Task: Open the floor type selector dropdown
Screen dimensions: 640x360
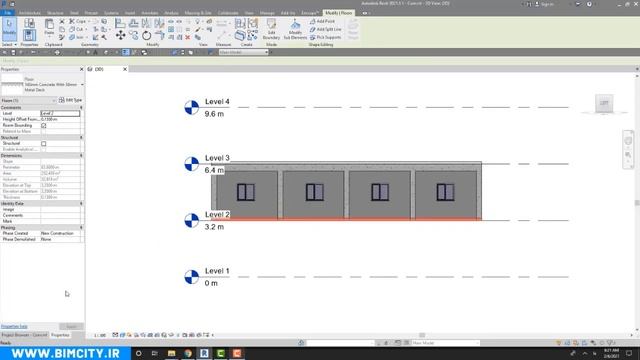Action: pyautogui.click(x=82, y=84)
